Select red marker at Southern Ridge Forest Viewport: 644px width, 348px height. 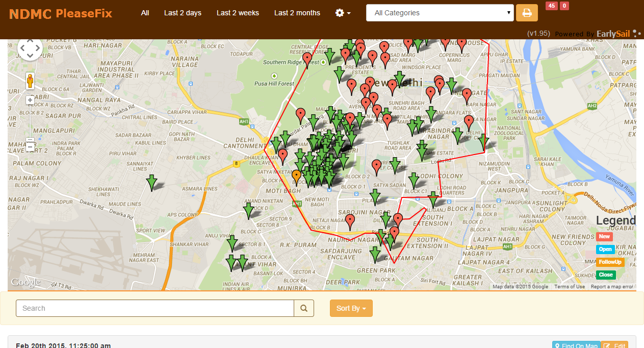(307, 61)
